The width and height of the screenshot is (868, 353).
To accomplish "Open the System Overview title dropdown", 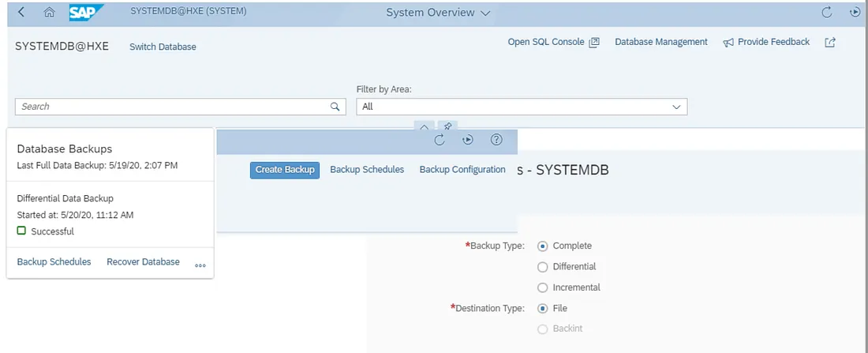I will 439,12.
